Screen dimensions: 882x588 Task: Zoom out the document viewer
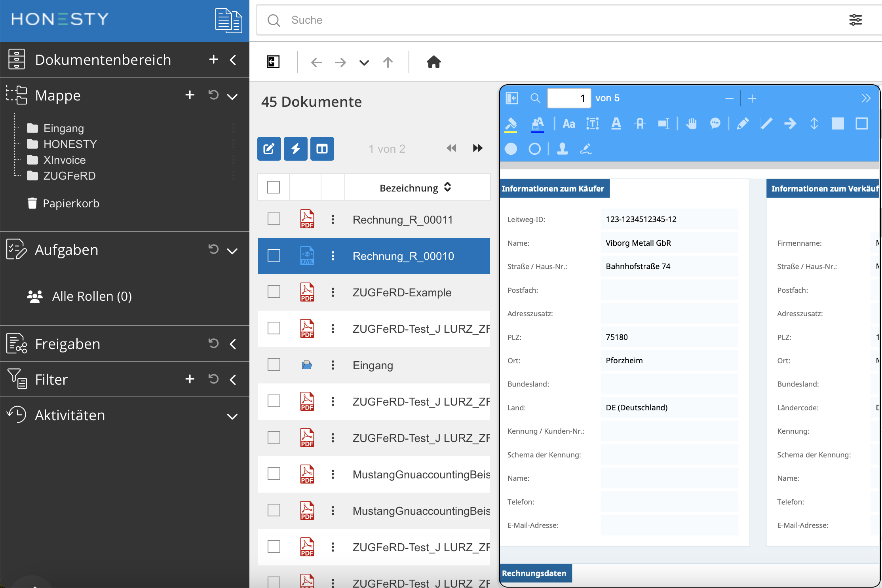729,99
